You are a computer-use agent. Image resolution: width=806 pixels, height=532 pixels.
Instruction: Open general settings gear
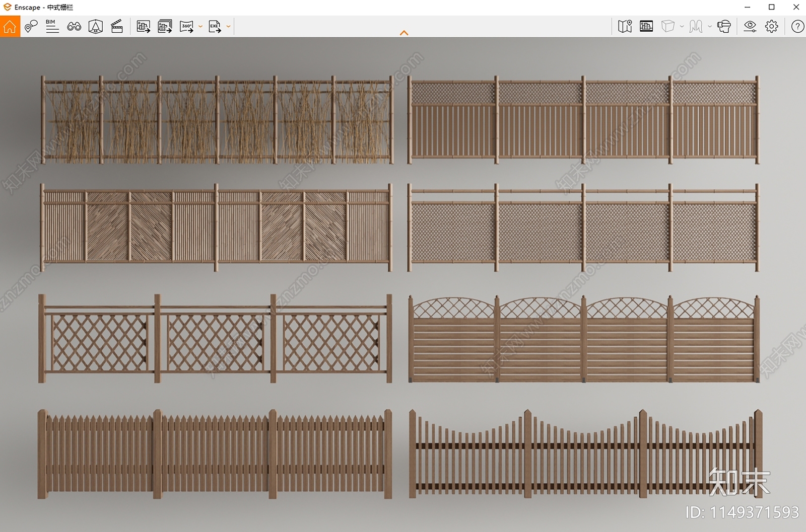(772, 27)
